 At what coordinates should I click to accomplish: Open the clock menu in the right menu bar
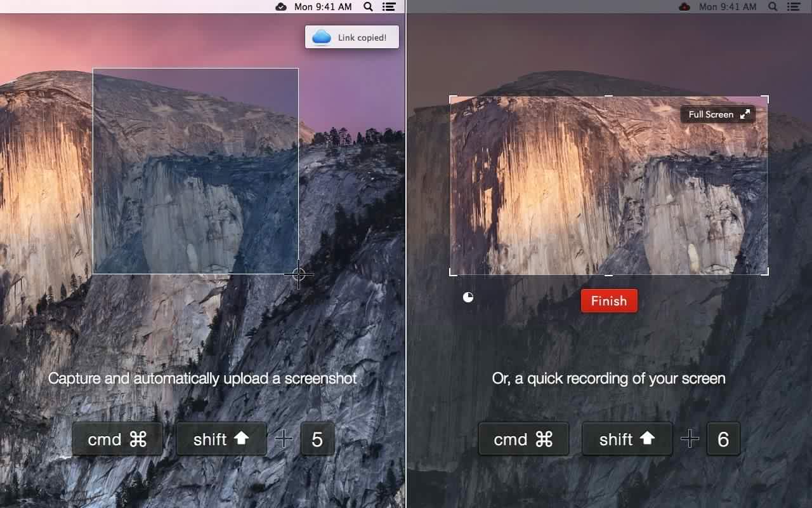click(728, 7)
